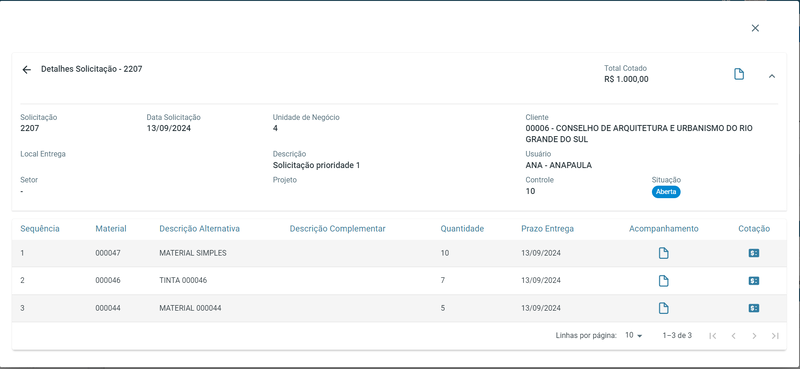
Task: Sort by Descrição Complementar column header
Action: 337,229
